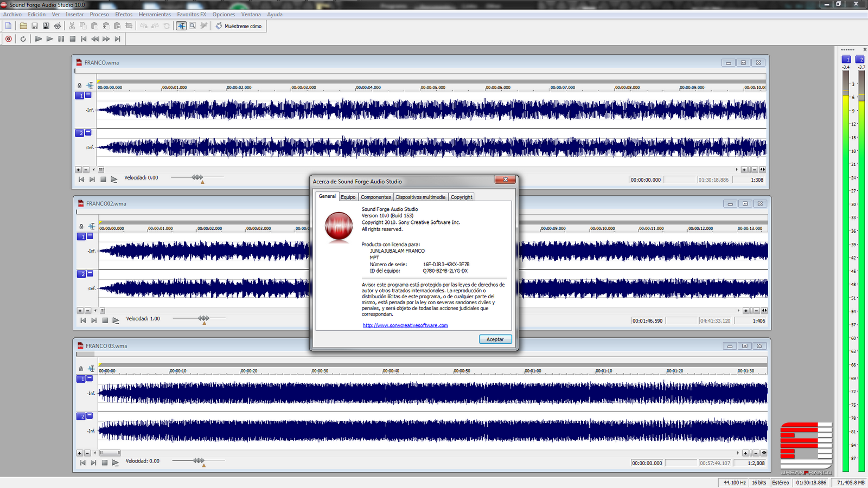Click Pause in the main transport bar
The height and width of the screenshot is (488, 868).
(x=61, y=39)
